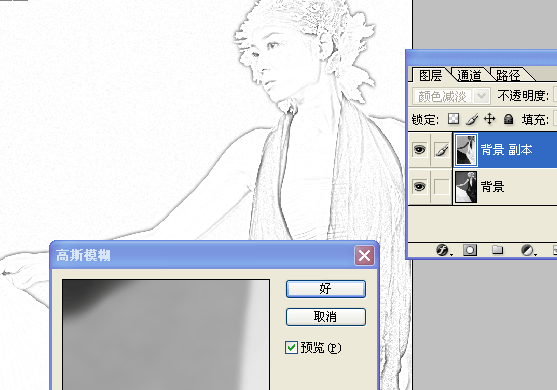The image size is (557, 390).
Task: Click the lock all padlock icon
Action: [508, 119]
